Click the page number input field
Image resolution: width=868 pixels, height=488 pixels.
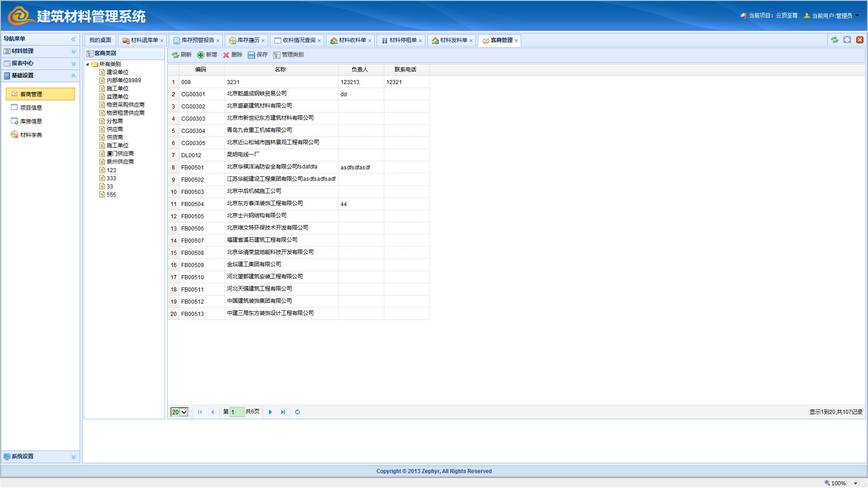pyautogui.click(x=236, y=412)
